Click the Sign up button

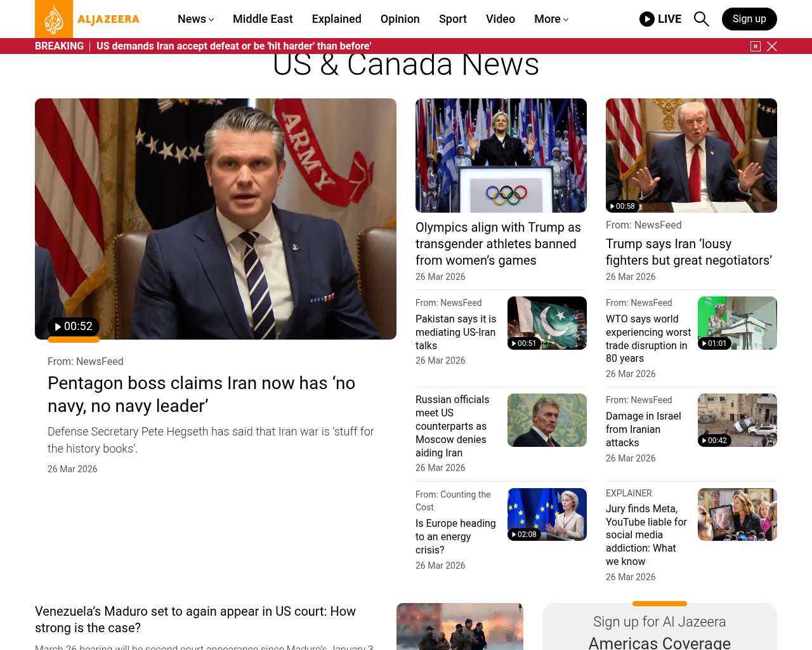click(749, 19)
